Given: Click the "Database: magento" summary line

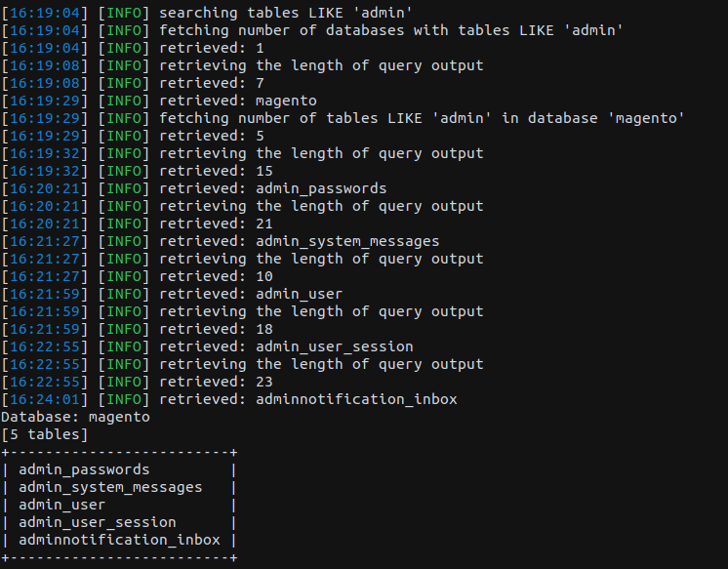Looking at the screenshot, I should point(76,417).
